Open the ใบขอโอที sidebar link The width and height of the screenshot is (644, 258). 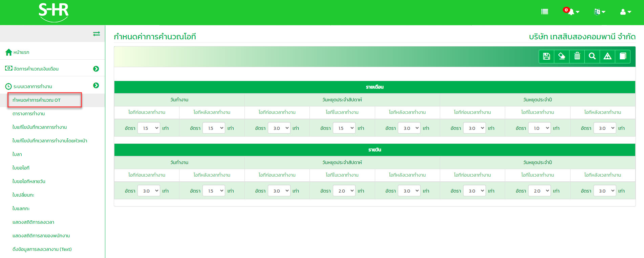click(x=21, y=168)
